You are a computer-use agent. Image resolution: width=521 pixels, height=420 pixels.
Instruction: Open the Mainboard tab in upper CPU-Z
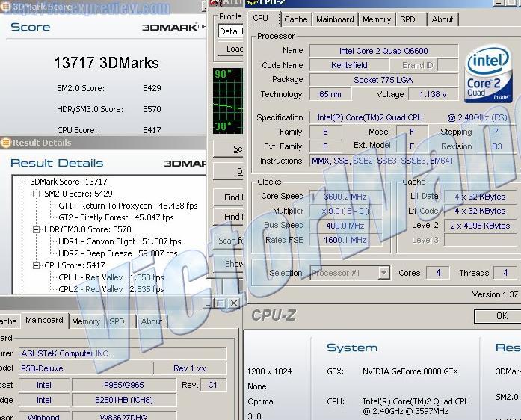click(335, 19)
